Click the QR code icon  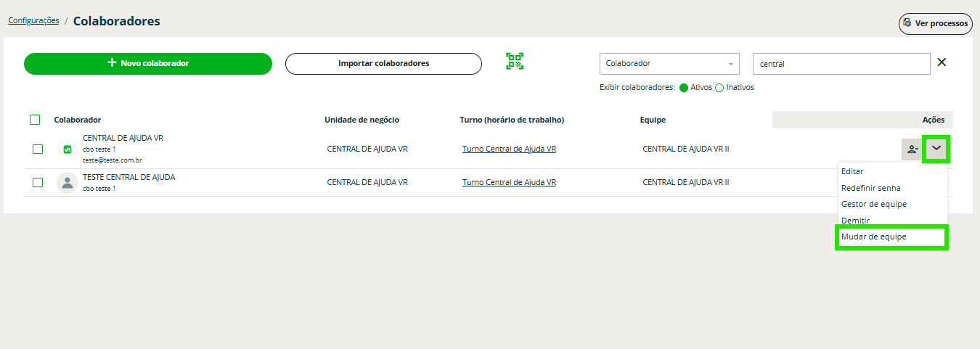(515, 62)
